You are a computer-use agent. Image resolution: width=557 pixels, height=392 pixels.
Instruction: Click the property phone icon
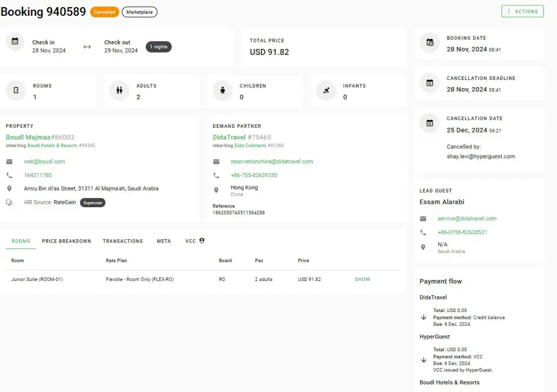coord(9,176)
